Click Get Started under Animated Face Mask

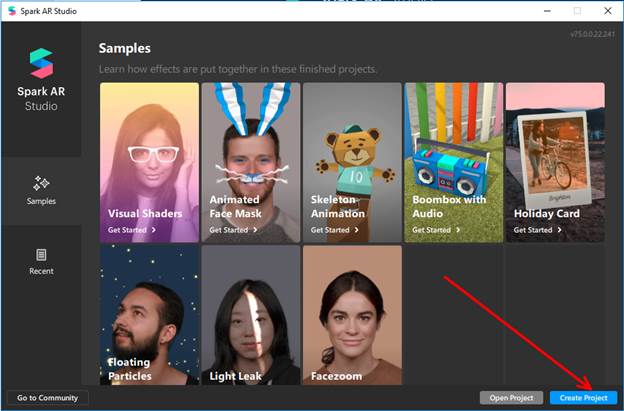[233, 230]
